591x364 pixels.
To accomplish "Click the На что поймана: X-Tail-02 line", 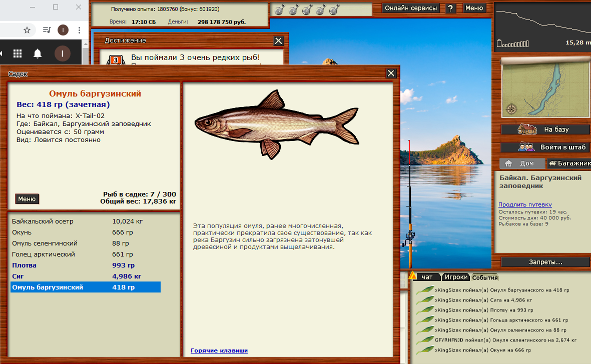I will click(x=61, y=116).
